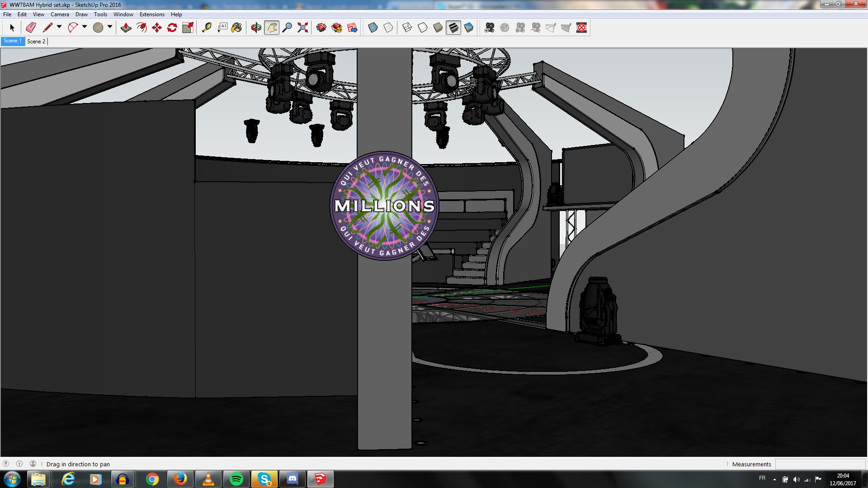The height and width of the screenshot is (488, 868).
Task: Switch to the Scene 2 tab
Action: tap(36, 41)
